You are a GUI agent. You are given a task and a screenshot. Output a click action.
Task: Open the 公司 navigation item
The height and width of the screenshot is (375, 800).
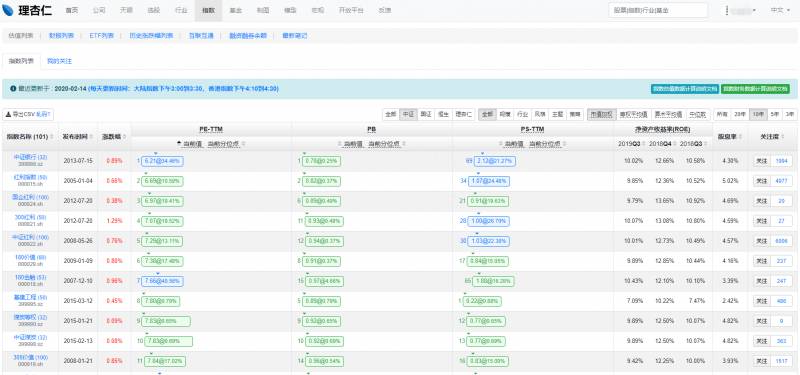99,10
